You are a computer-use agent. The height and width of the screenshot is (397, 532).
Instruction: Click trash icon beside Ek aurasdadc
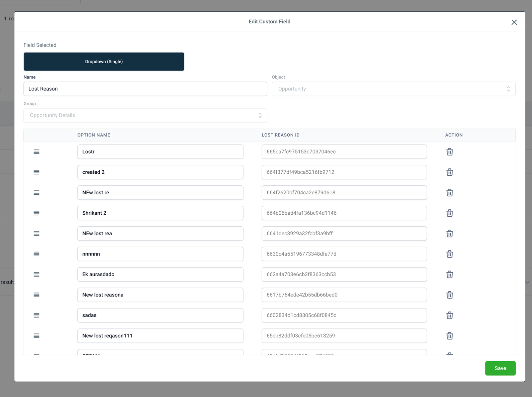(450, 275)
